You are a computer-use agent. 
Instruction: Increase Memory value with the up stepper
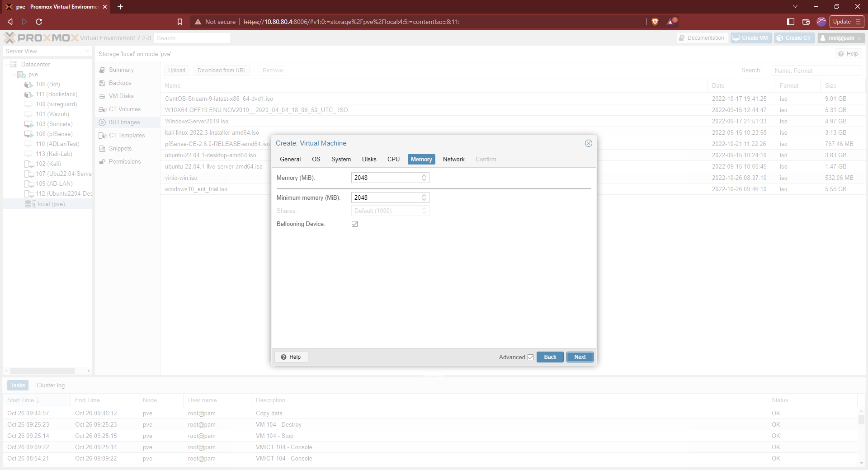tap(424, 175)
